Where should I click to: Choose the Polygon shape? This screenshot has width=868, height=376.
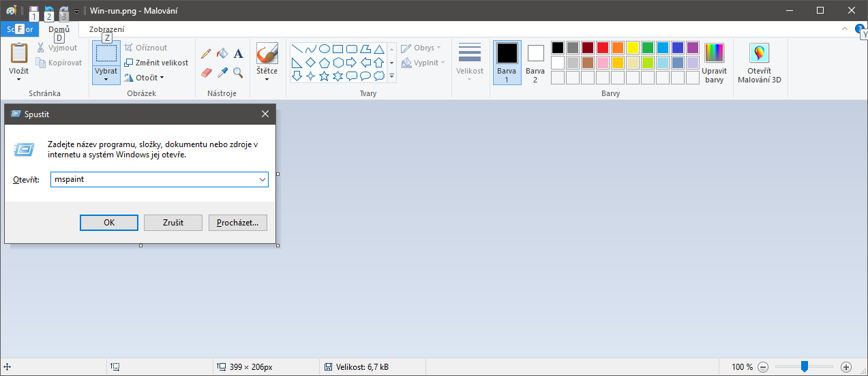pos(365,49)
